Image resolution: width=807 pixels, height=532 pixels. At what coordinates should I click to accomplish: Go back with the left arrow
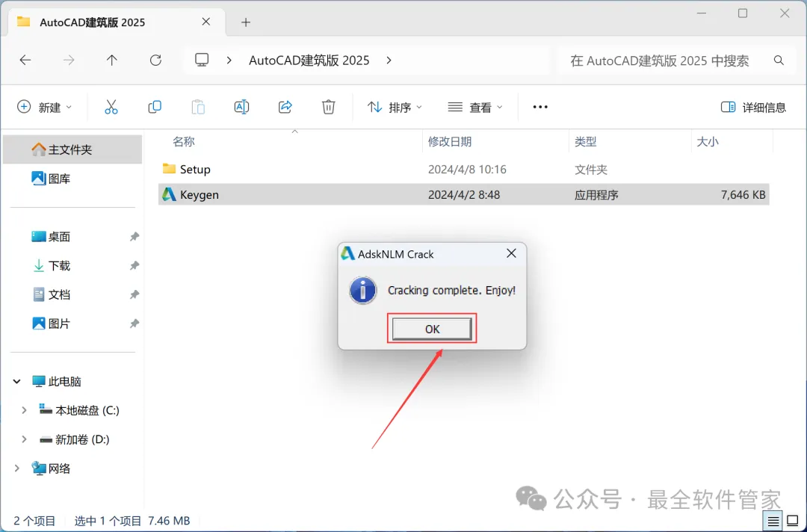(x=25, y=61)
